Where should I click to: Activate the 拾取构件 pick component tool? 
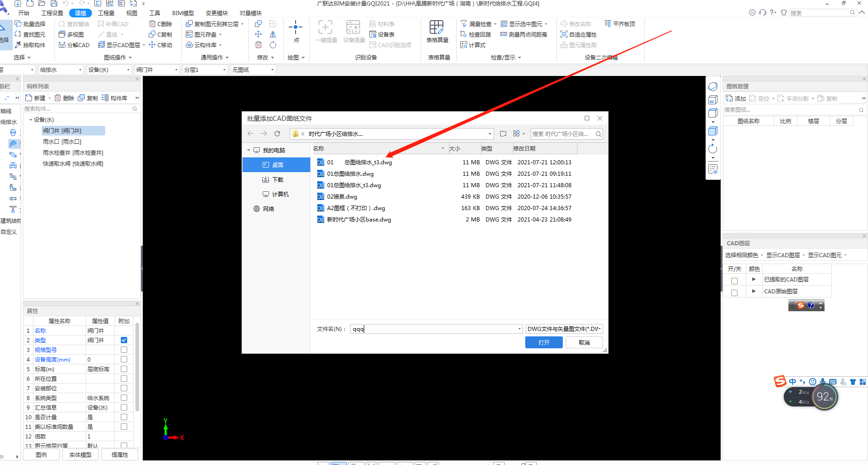click(x=30, y=45)
